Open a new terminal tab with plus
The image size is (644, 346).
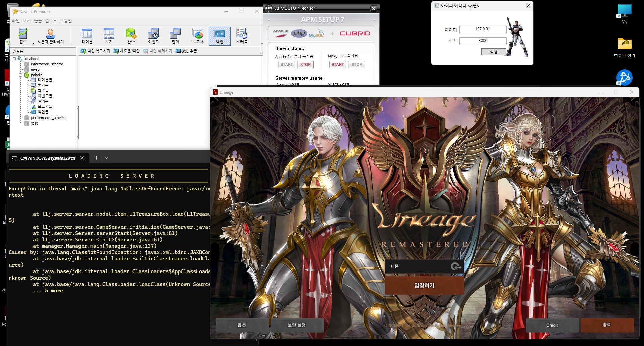(96, 158)
